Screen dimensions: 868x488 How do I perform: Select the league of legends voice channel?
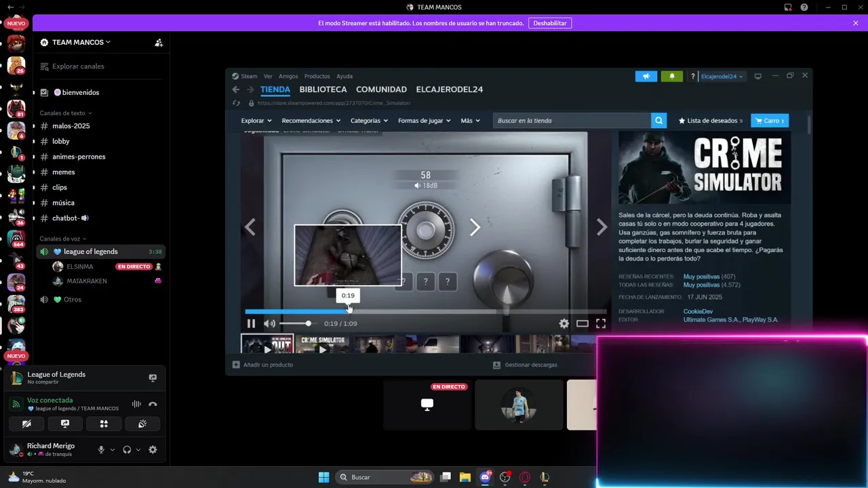pos(101,251)
